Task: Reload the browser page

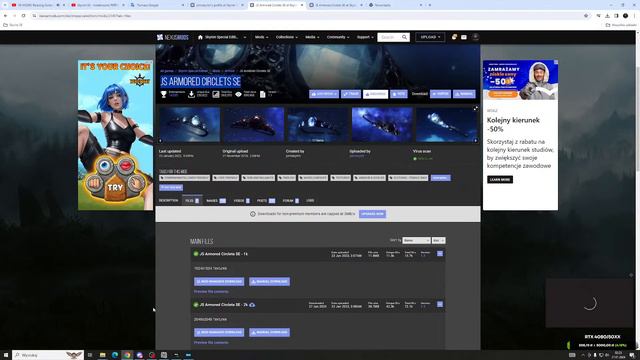Action: [x=23, y=16]
